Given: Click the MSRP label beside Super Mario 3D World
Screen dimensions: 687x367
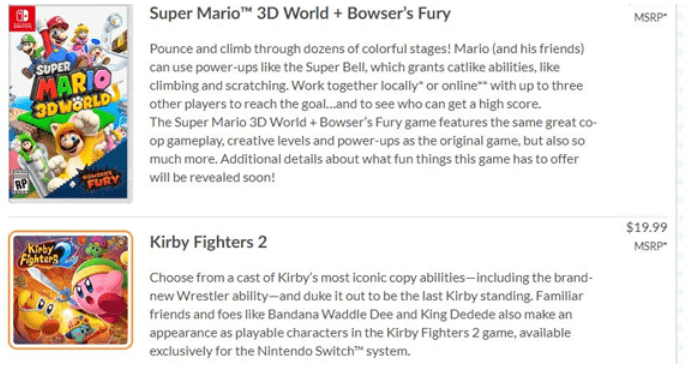Looking at the screenshot, I should (650, 18).
